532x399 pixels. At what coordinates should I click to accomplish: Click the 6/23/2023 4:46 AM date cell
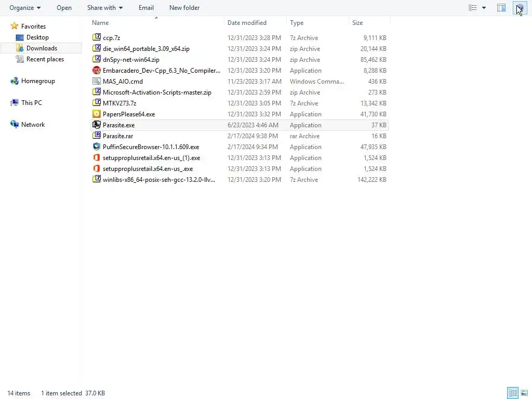[253, 125]
